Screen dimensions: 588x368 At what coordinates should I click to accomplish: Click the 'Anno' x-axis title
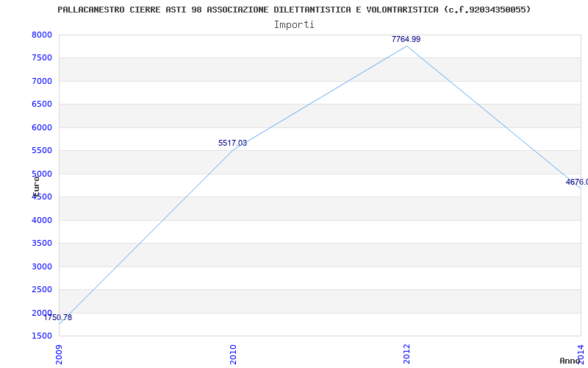pos(570,361)
